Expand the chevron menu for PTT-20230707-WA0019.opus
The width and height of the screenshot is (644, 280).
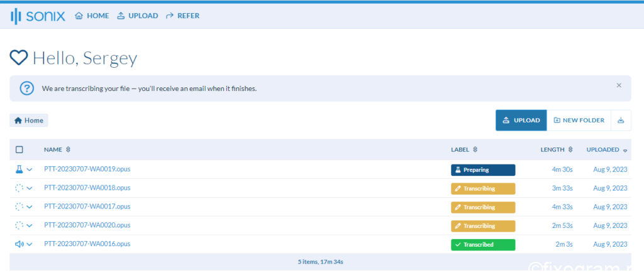29,170
